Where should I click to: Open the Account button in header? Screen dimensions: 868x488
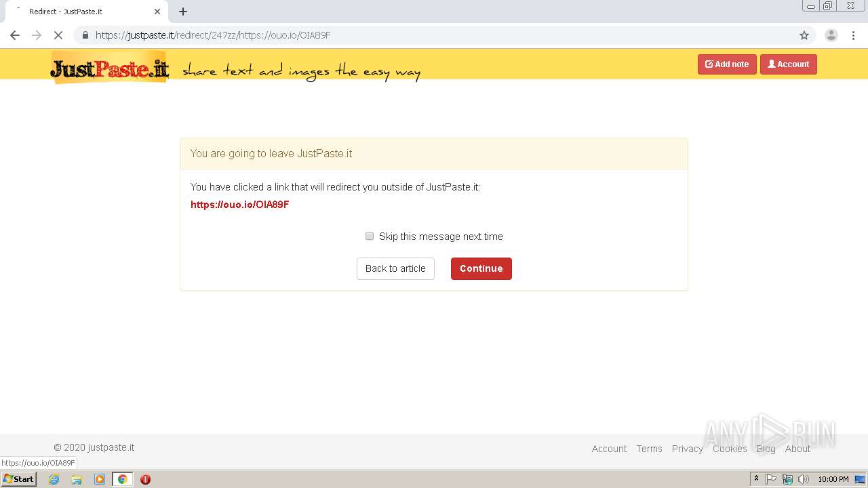pos(789,64)
